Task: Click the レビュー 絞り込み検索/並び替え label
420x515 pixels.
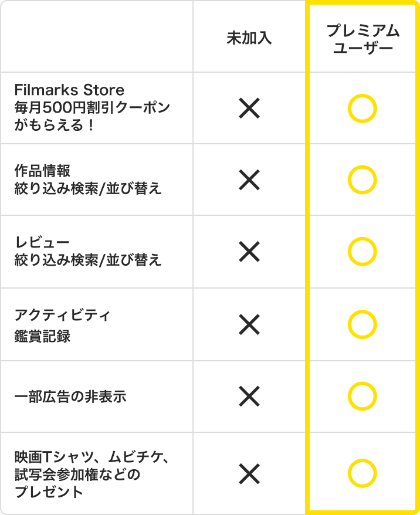Action: (87, 252)
